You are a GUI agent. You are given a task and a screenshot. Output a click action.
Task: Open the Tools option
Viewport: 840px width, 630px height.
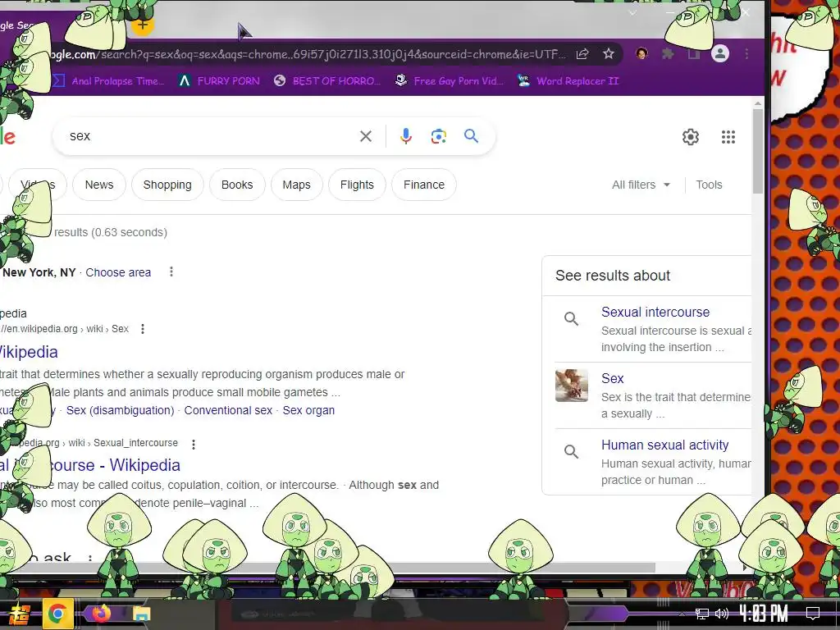click(709, 185)
